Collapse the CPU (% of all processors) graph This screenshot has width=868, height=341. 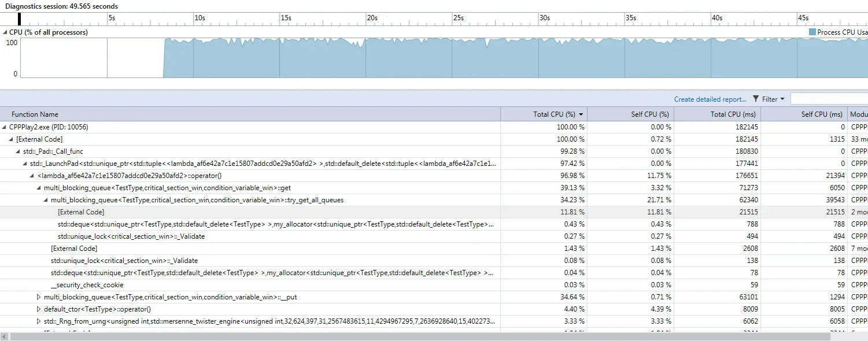[x=5, y=32]
